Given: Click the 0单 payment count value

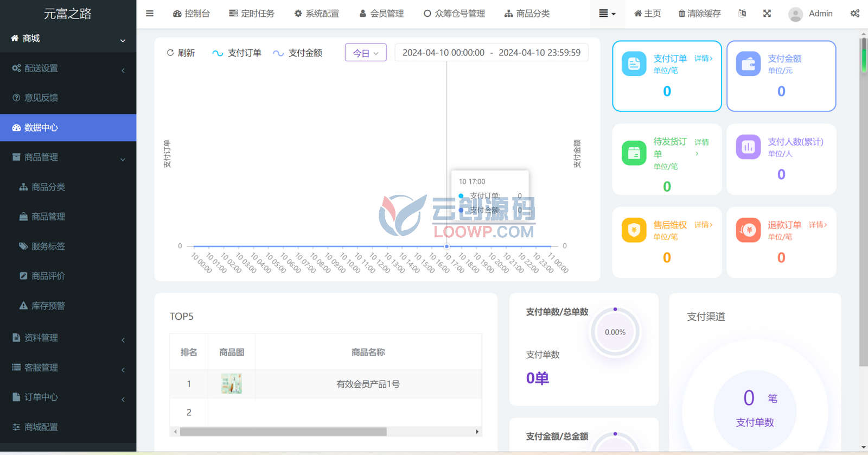Looking at the screenshot, I should click(538, 378).
